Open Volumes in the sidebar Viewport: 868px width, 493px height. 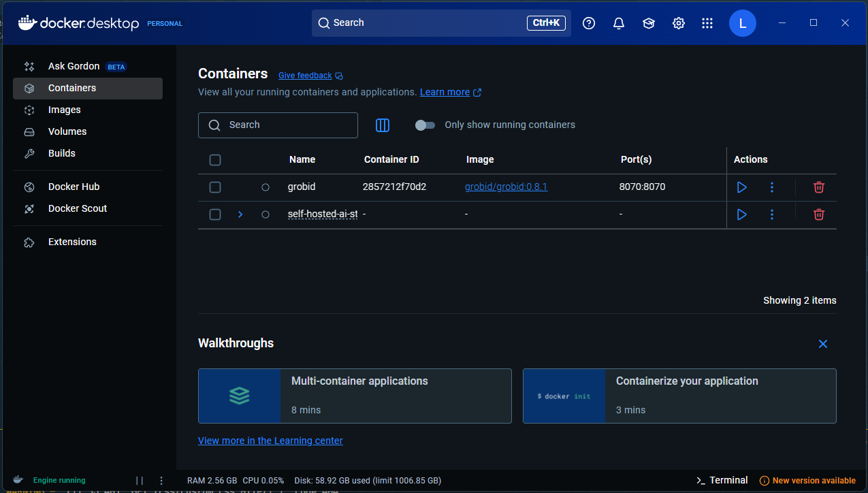[88, 131]
